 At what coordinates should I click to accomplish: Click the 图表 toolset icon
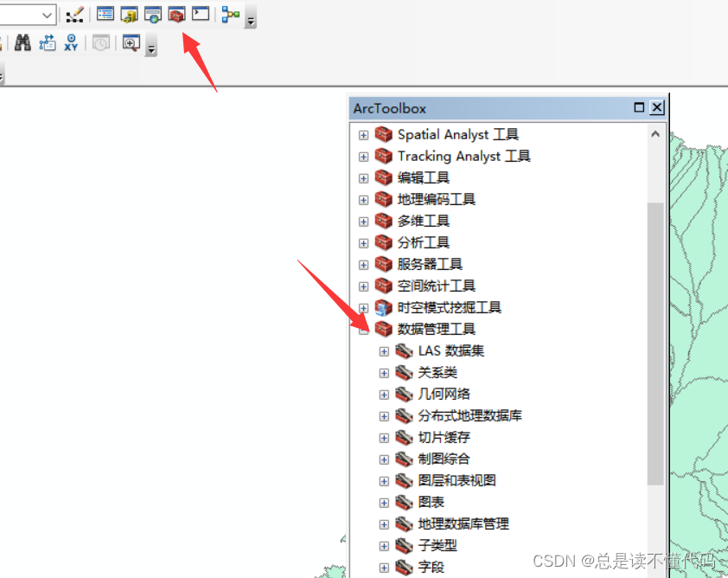coord(404,502)
